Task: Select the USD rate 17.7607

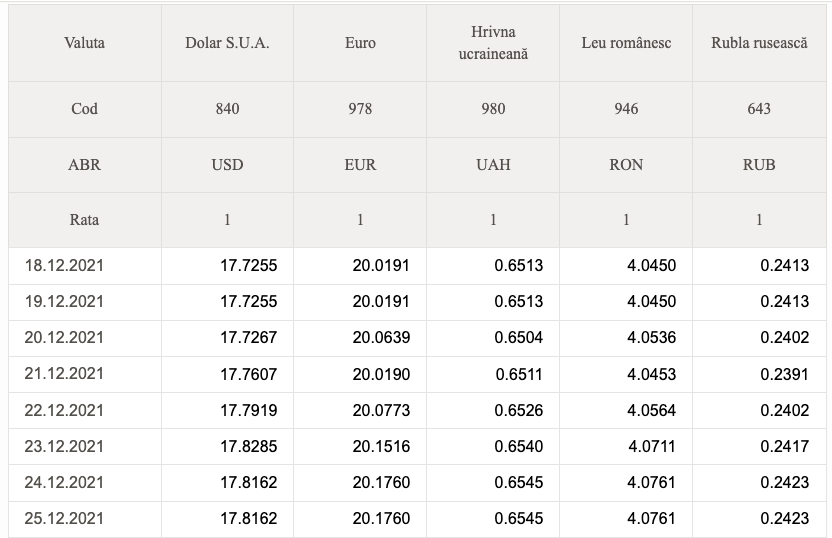Action: (x=248, y=375)
